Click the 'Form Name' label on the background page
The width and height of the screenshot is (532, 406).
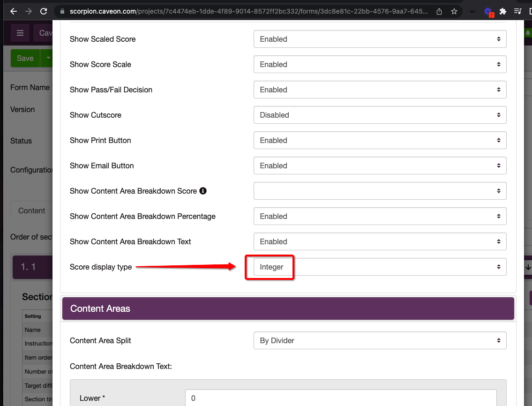tap(30, 88)
